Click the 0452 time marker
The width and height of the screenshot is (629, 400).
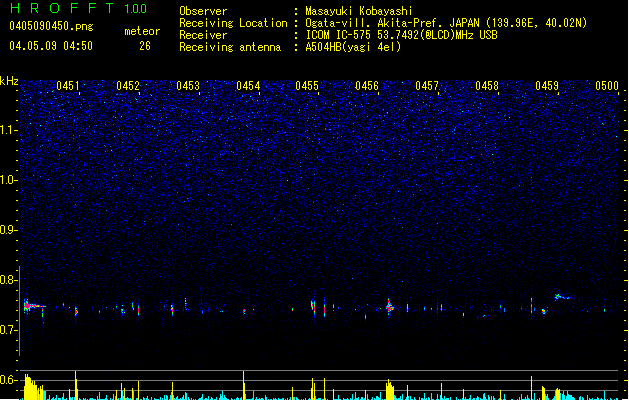point(128,86)
